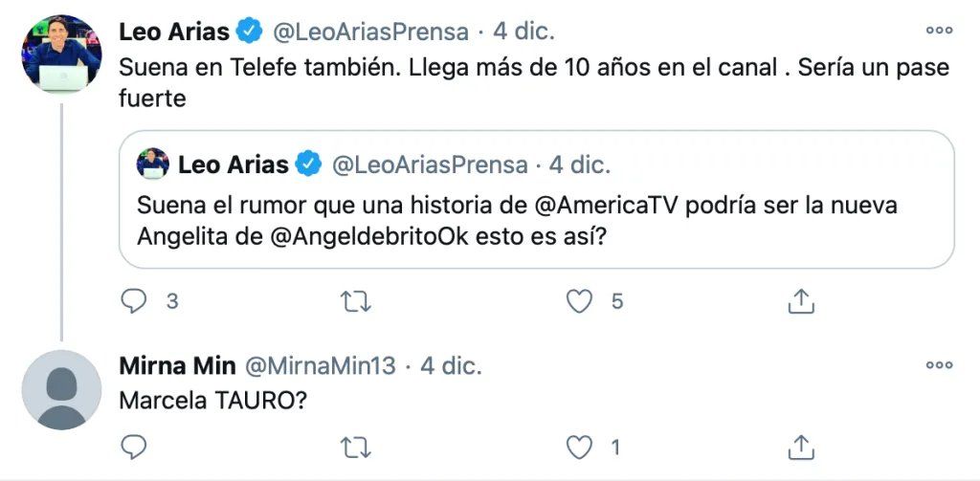Share Leo Arias's tweet
The height and width of the screenshot is (481, 980).
click(800, 302)
